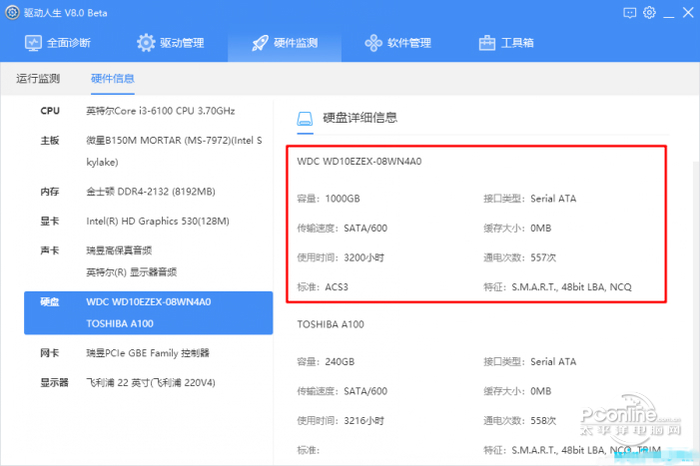This screenshot has height=466, width=700.
Task: Select the 硬件信息 sub-tab
Action: (x=112, y=79)
